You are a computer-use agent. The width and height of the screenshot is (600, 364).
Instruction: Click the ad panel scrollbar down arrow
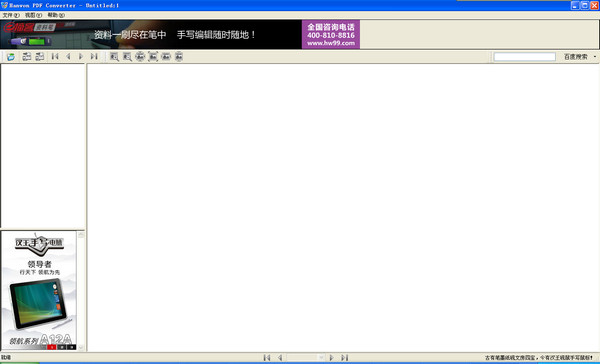(81, 347)
